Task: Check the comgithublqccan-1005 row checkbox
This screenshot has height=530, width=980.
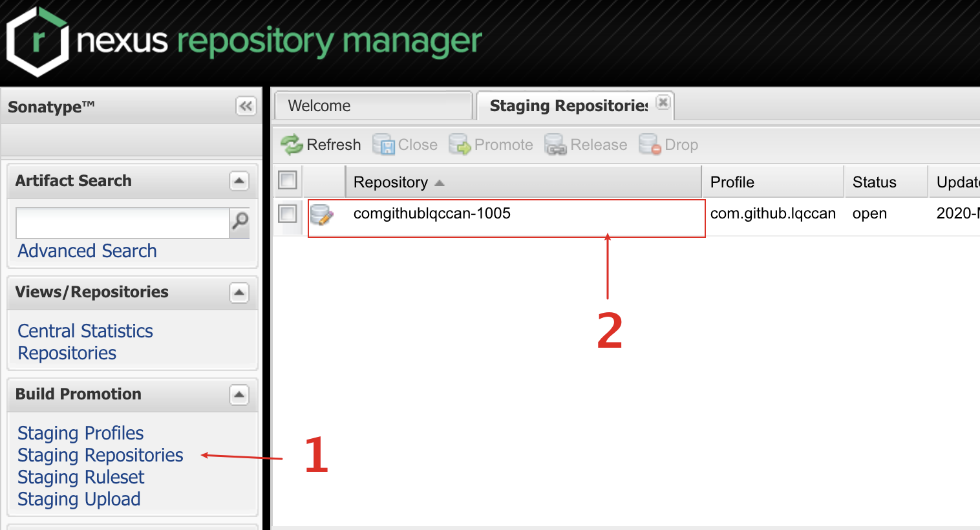Action: [287, 213]
